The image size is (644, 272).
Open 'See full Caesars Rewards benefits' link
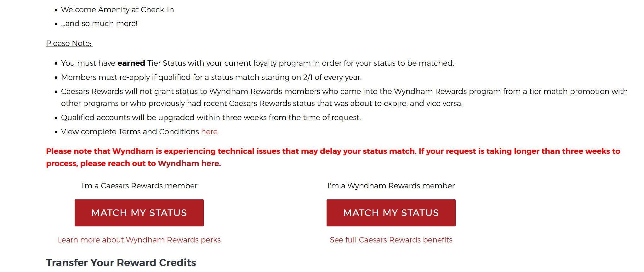391,240
